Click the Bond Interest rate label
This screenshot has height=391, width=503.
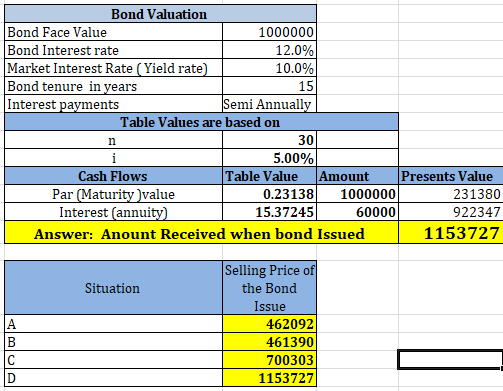pyautogui.click(x=114, y=50)
